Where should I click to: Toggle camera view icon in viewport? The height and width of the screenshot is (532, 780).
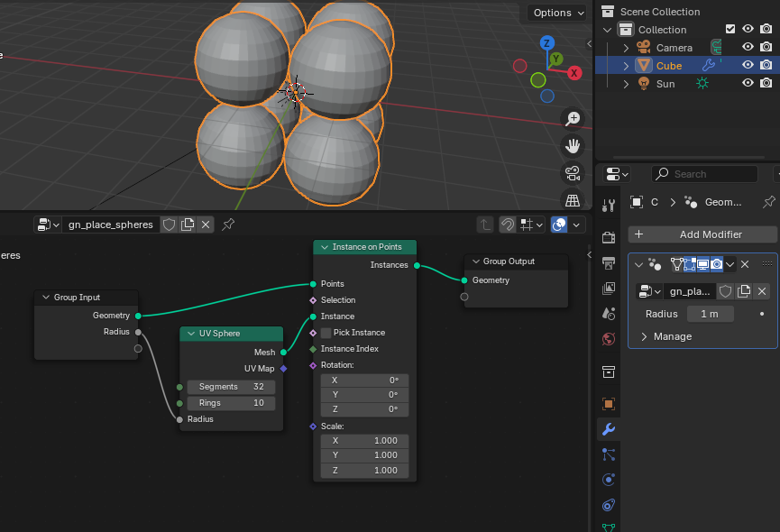(573, 173)
